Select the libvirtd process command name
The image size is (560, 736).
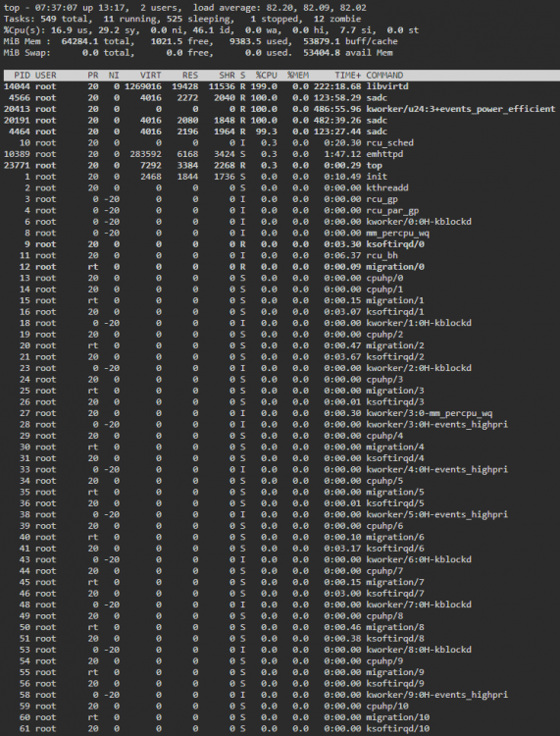click(x=387, y=86)
